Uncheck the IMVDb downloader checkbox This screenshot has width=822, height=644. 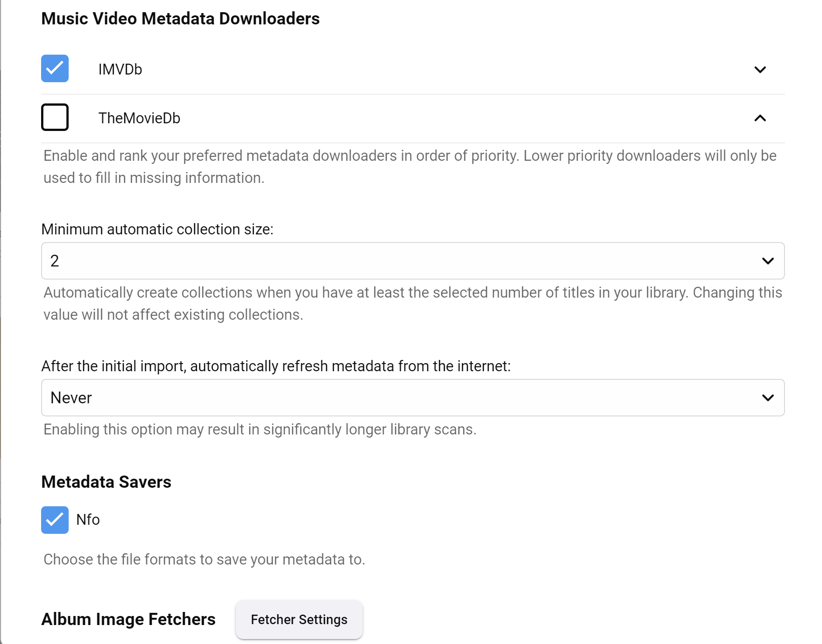coord(55,69)
